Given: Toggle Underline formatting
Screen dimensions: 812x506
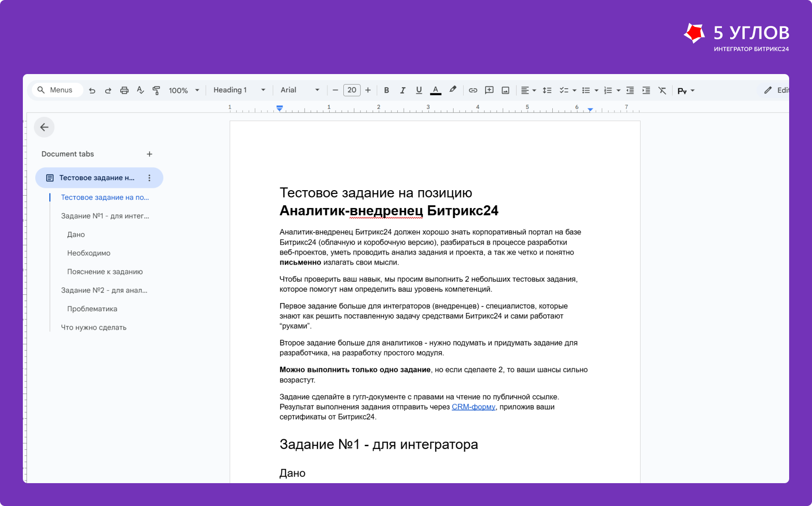Looking at the screenshot, I should point(419,91).
